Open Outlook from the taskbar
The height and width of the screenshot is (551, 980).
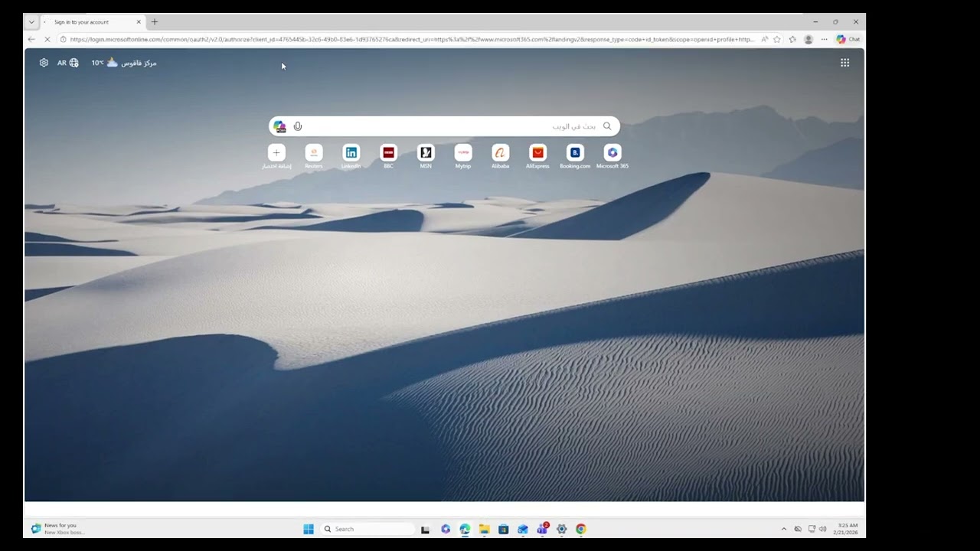coord(523,529)
